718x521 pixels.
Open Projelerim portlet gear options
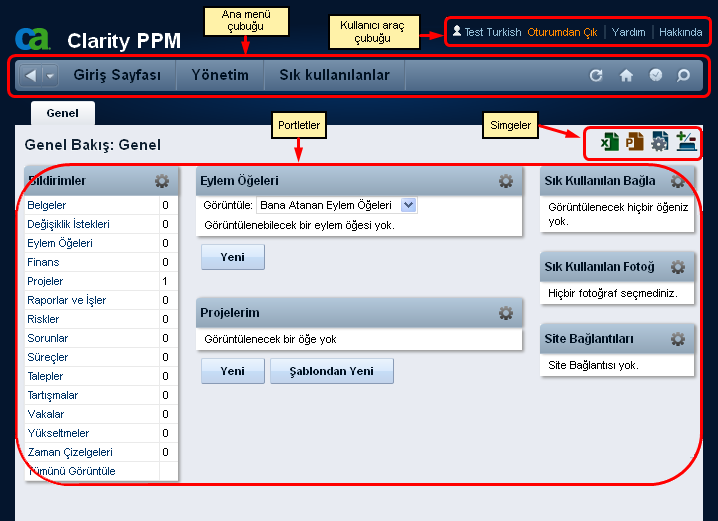(x=506, y=313)
